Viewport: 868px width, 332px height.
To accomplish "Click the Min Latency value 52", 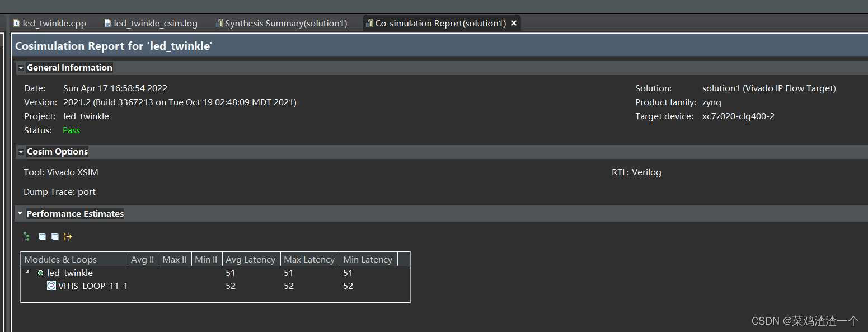I will click(x=348, y=286).
